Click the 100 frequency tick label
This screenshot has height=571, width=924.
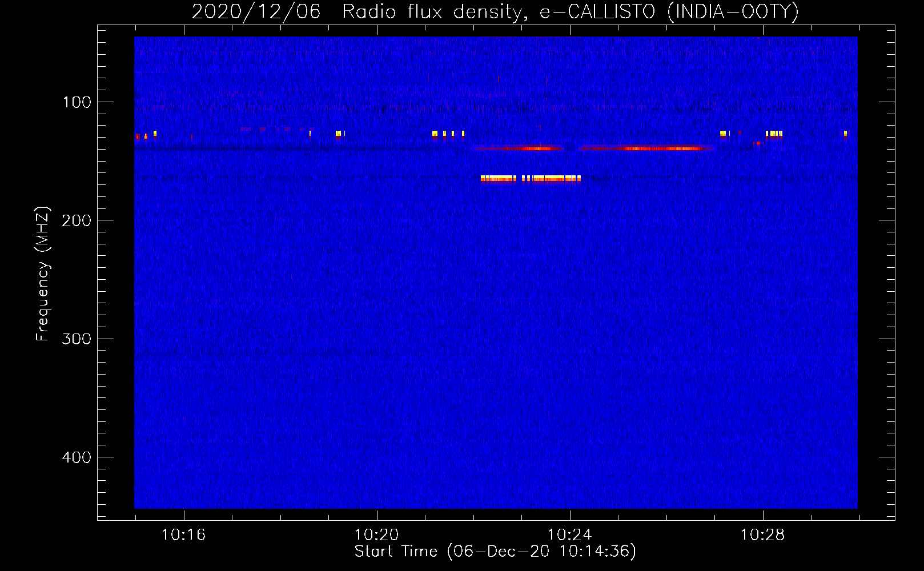tap(77, 102)
